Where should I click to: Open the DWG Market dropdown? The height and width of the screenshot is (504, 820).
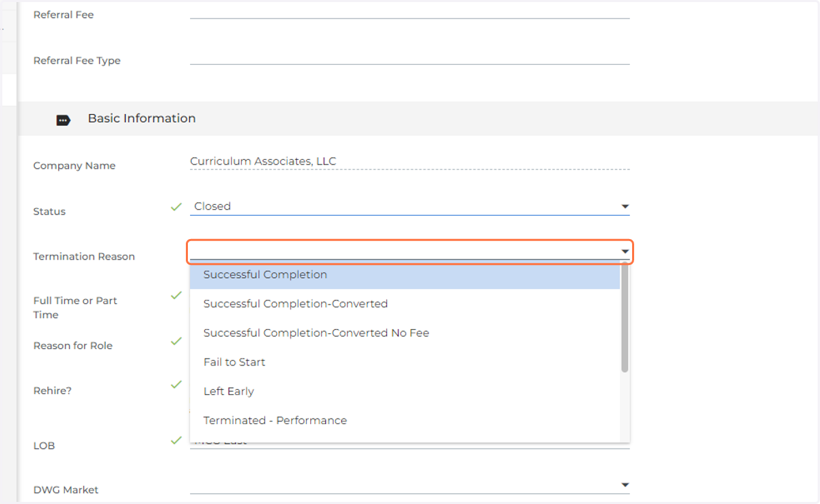[409, 485]
